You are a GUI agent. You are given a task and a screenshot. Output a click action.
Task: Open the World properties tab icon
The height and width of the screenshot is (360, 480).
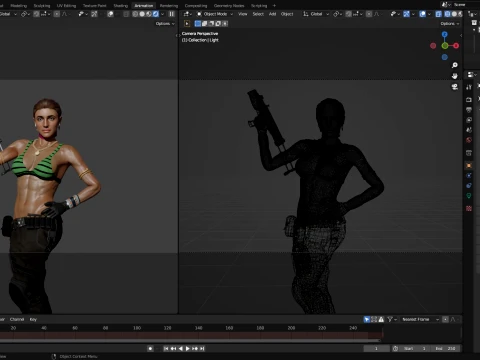click(469, 140)
